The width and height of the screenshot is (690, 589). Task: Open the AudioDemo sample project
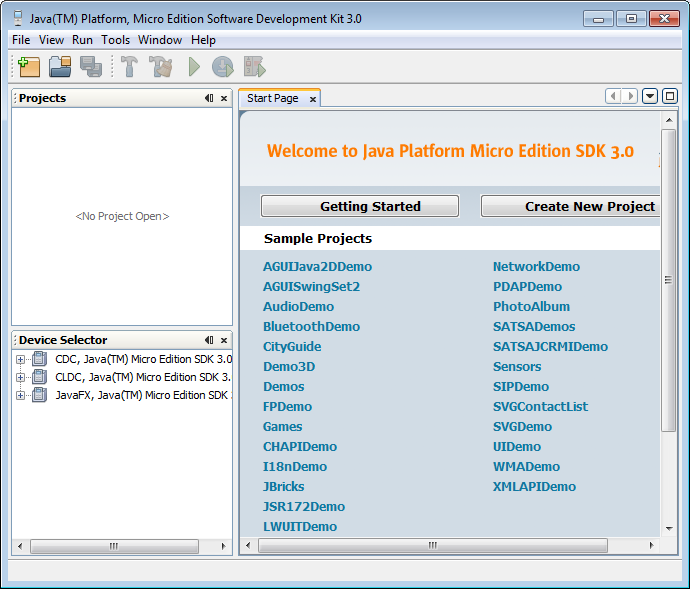[298, 307]
